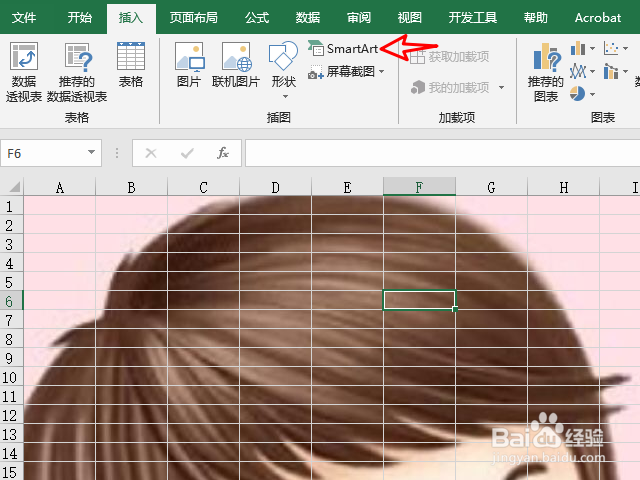Viewport: 640px width, 480px height.
Task: Insert a combo chart
Action: pyautogui.click(x=611, y=71)
